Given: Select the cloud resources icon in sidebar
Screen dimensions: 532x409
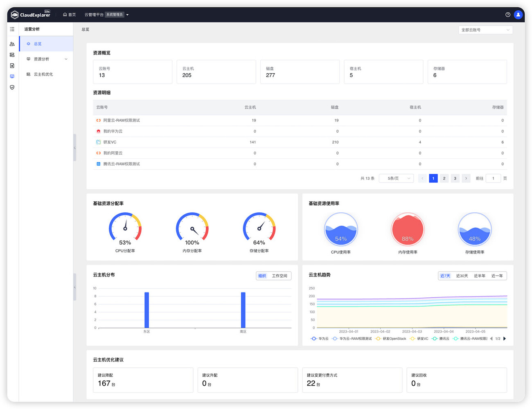Looking at the screenshot, I should coord(12,54).
